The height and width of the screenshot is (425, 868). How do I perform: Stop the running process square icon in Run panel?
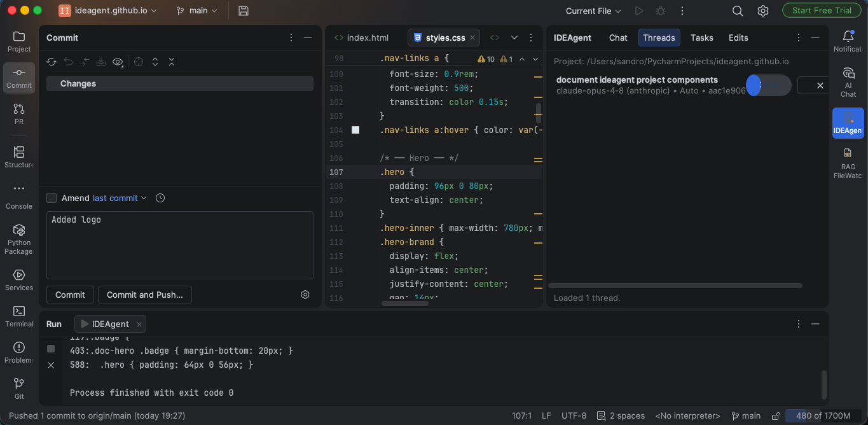click(51, 349)
